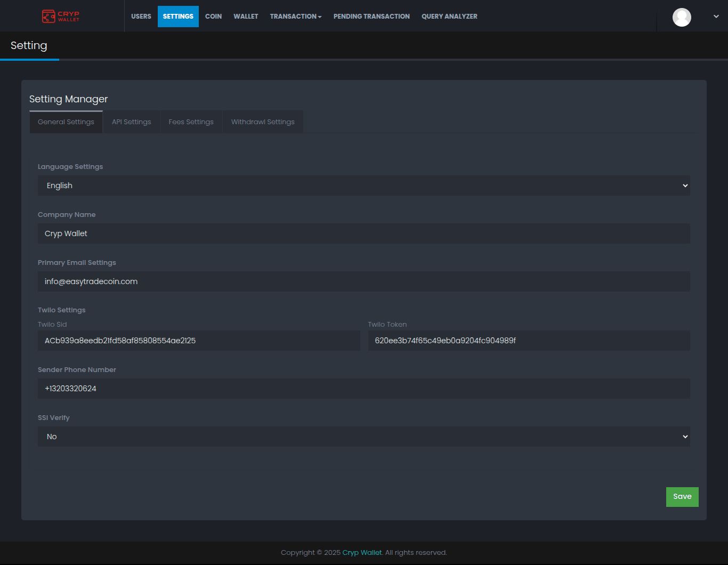Open the Wallet page

pyautogui.click(x=246, y=17)
